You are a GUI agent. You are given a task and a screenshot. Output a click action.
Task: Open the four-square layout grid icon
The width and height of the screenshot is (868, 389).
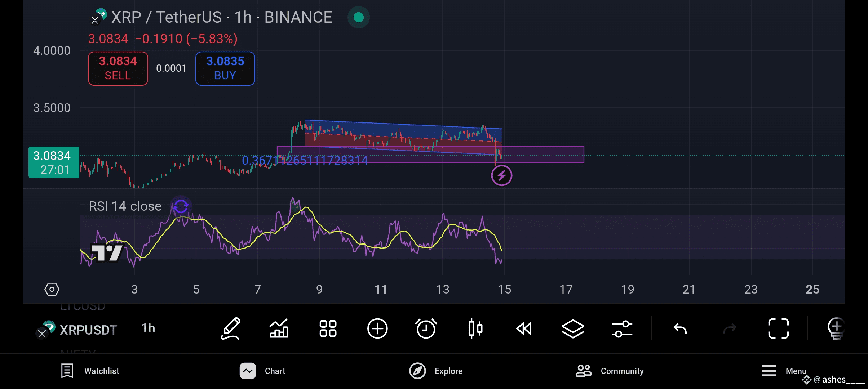328,328
